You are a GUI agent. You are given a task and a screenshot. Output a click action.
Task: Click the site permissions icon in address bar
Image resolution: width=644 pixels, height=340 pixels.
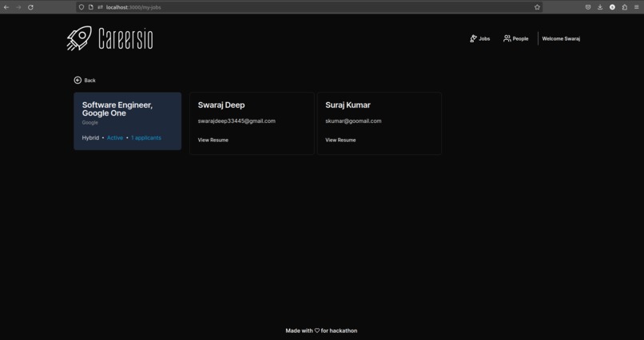[x=100, y=7]
